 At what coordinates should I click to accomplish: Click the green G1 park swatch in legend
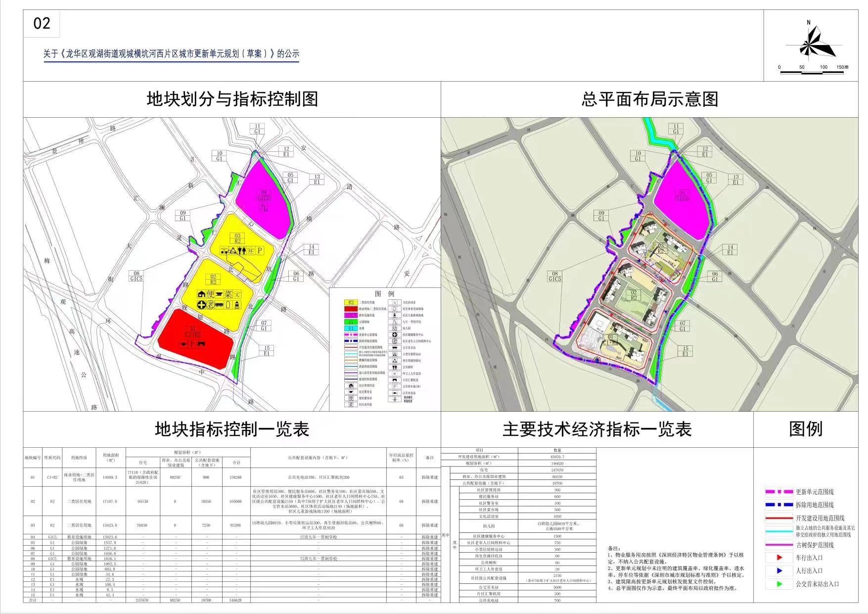pos(351,322)
